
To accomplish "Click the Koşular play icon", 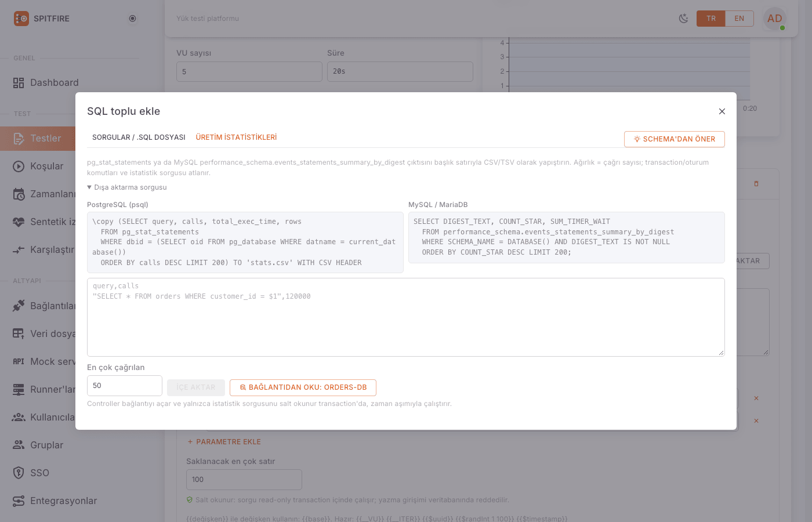I will pos(19,166).
